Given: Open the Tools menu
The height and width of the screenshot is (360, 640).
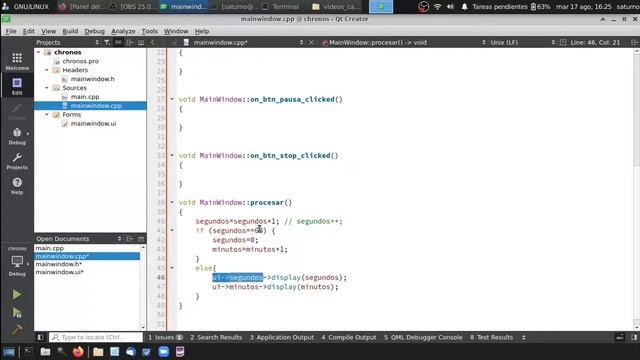Looking at the screenshot, I should (149, 31).
